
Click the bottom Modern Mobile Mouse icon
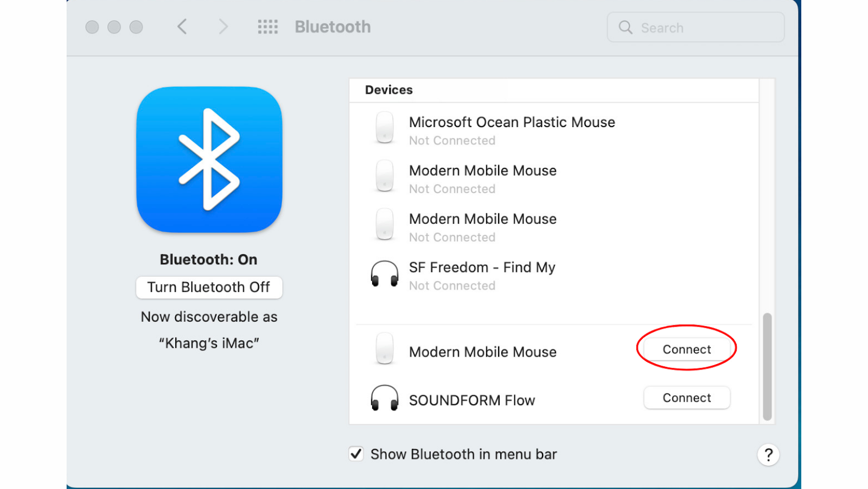(385, 350)
